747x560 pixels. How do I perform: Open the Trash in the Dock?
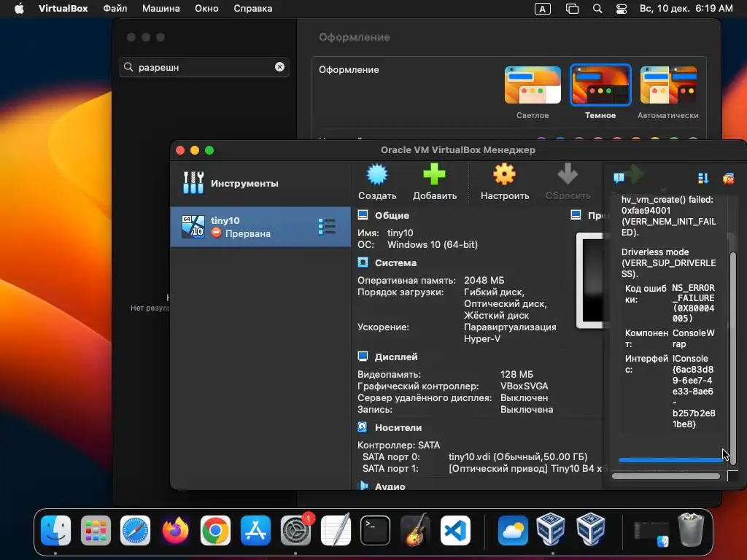[691, 529]
